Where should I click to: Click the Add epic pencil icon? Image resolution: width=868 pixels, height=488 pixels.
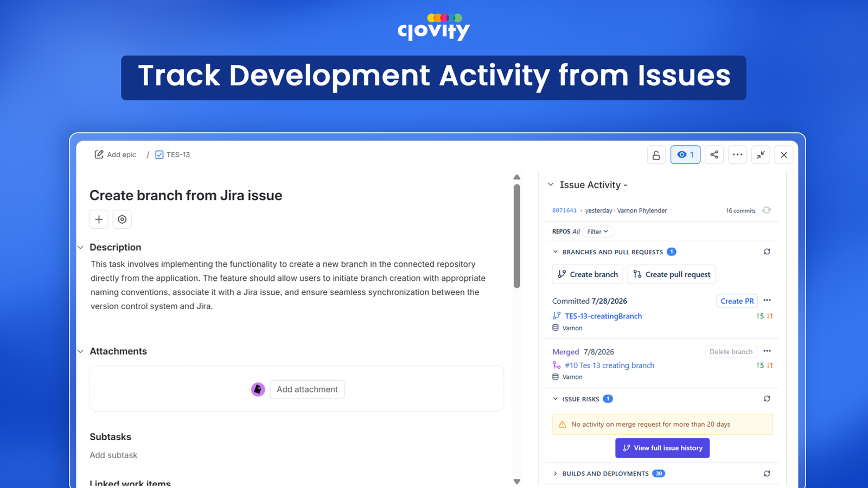tap(99, 155)
